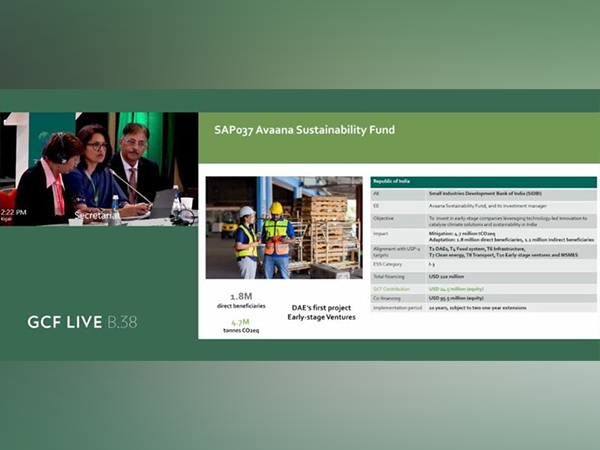Click the GCF LIVE B.38 logo text
The height and width of the screenshot is (450, 600).
point(82,322)
